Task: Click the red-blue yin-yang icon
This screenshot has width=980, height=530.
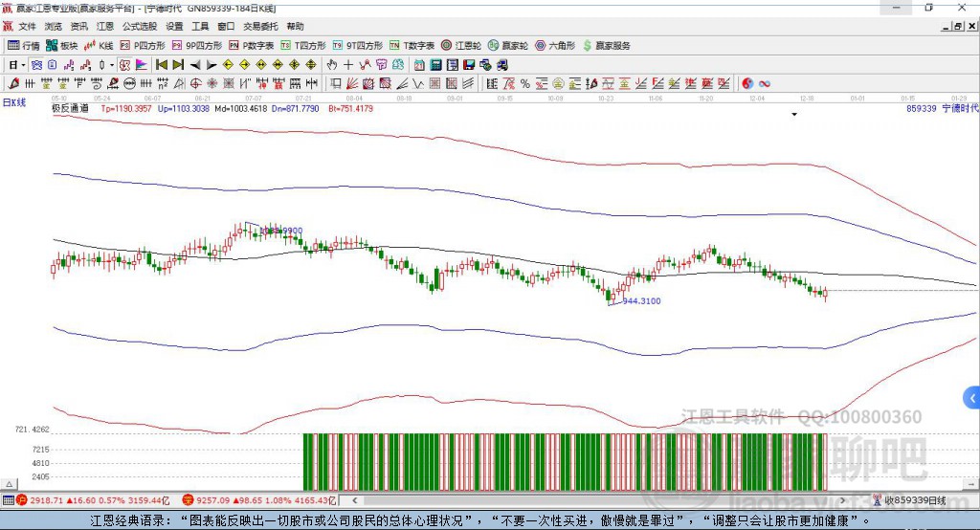Action: [x=747, y=83]
